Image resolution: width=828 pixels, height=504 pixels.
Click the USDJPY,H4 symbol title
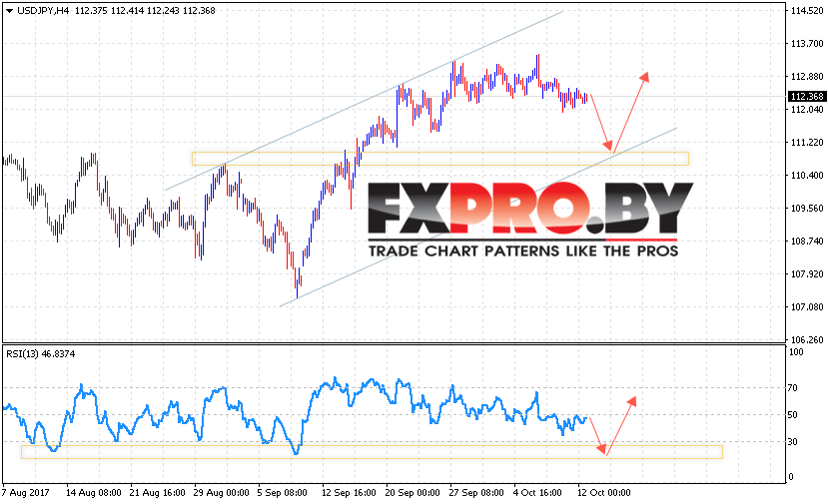click(x=43, y=11)
